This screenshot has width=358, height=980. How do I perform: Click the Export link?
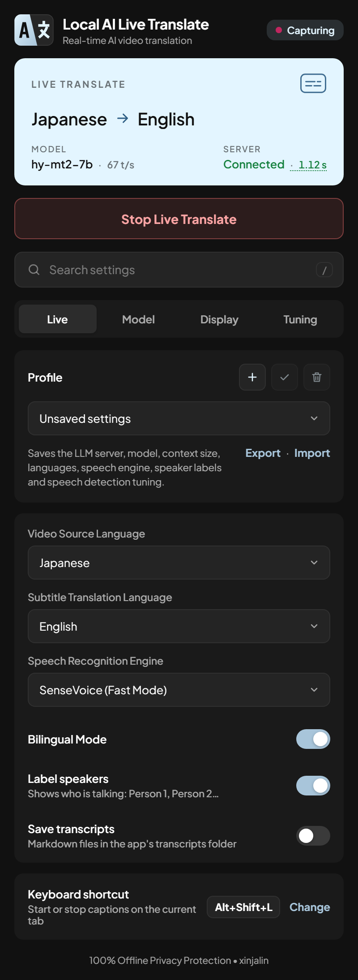pos(263,453)
